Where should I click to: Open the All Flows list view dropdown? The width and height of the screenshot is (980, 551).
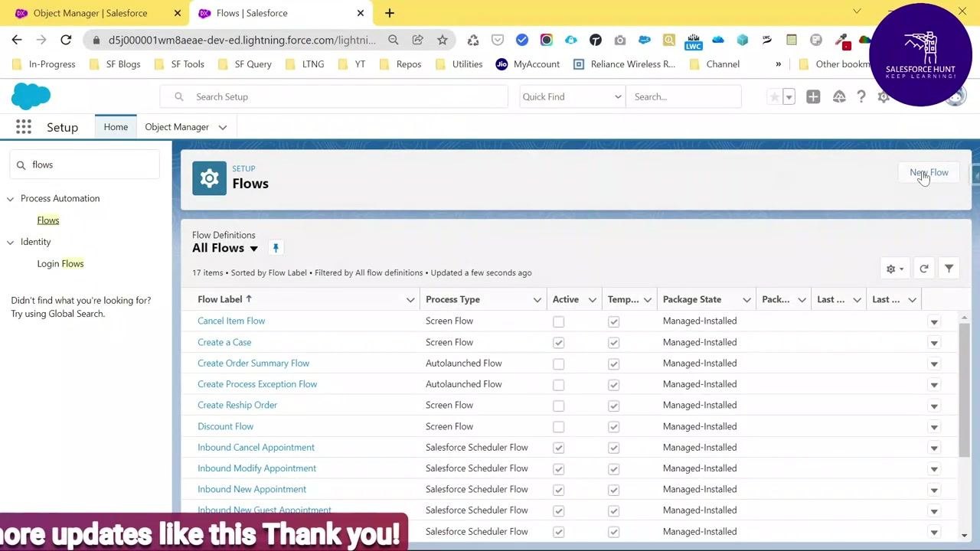click(x=254, y=249)
